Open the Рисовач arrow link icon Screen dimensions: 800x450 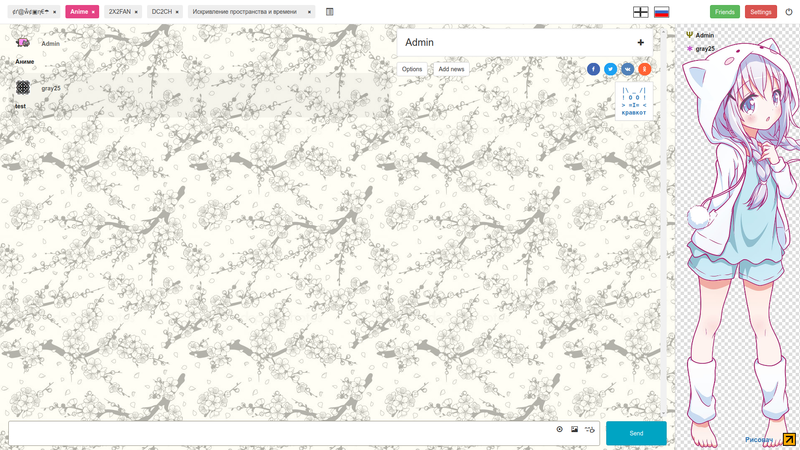point(789,439)
